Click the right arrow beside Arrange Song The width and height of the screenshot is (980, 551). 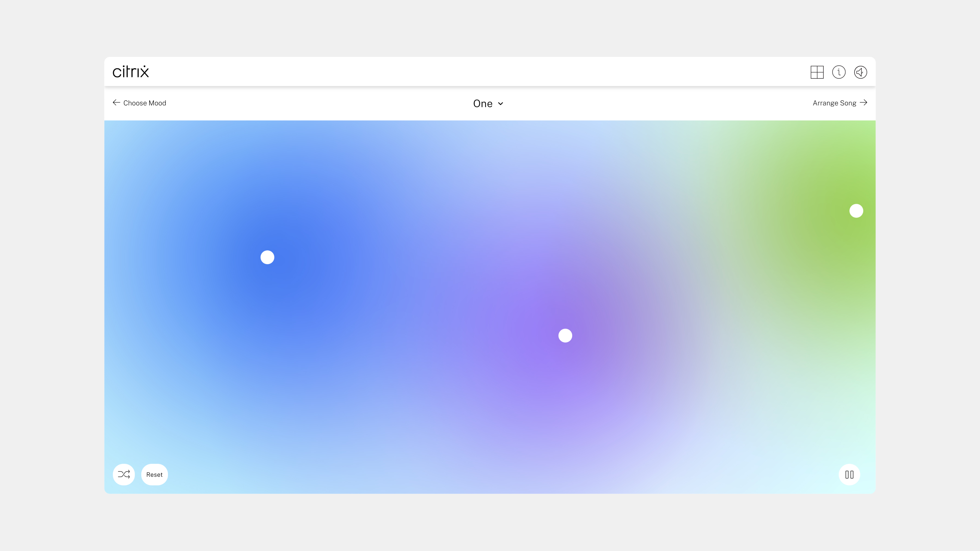(x=863, y=103)
